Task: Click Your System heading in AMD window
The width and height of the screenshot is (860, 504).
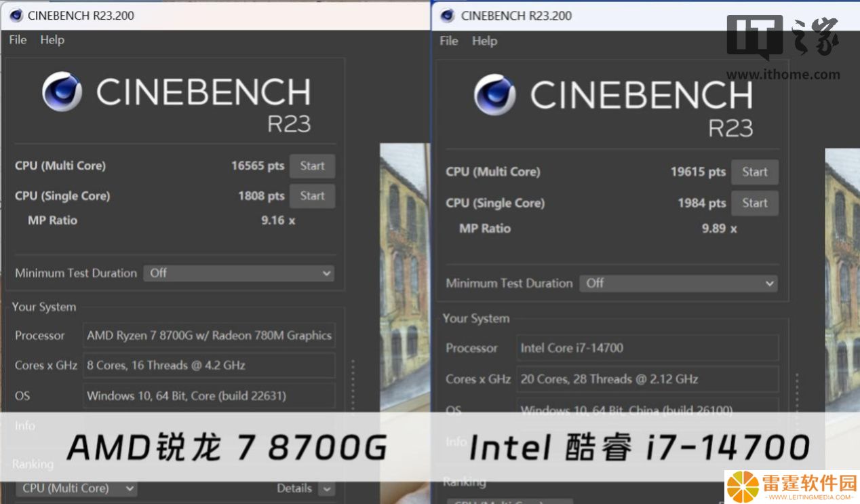Action: (x=44, y=307)
